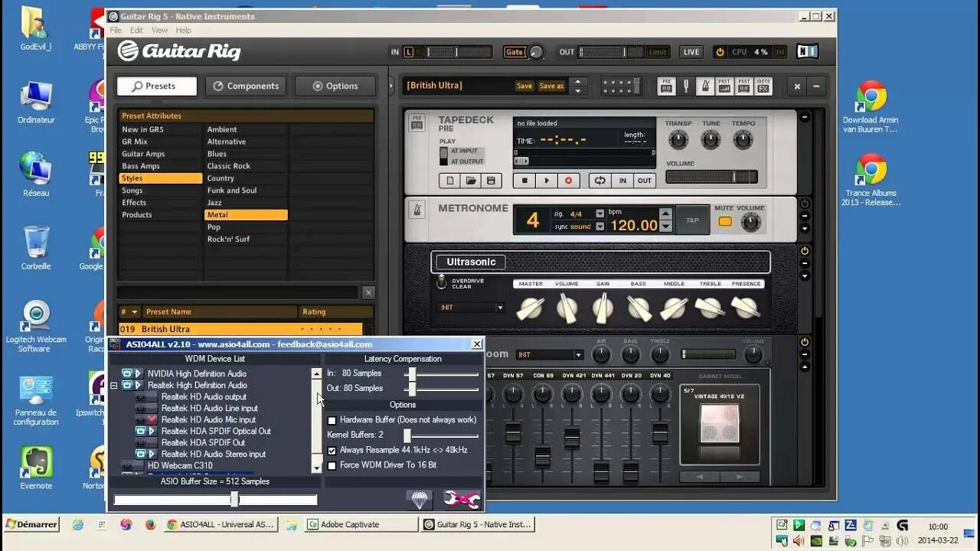Image resolution: width=980 pixels, height=551 pixels.
Task: Enable Force WDM Driver To 16 Bit
Action: point(332,465)
